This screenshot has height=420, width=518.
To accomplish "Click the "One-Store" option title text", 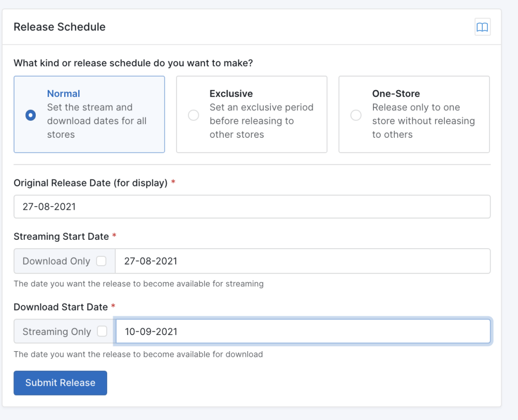I will (396, 94).
